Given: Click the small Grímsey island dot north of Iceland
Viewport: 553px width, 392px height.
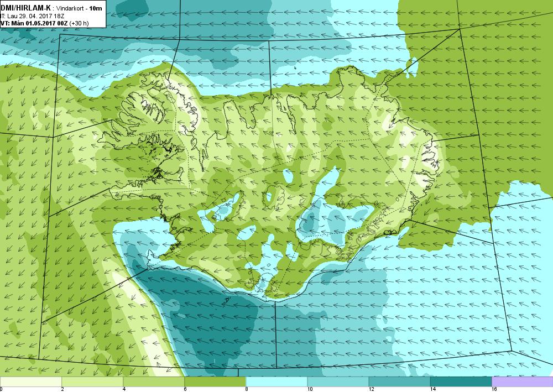Looking at the screenshot, I should coord(295,67).
